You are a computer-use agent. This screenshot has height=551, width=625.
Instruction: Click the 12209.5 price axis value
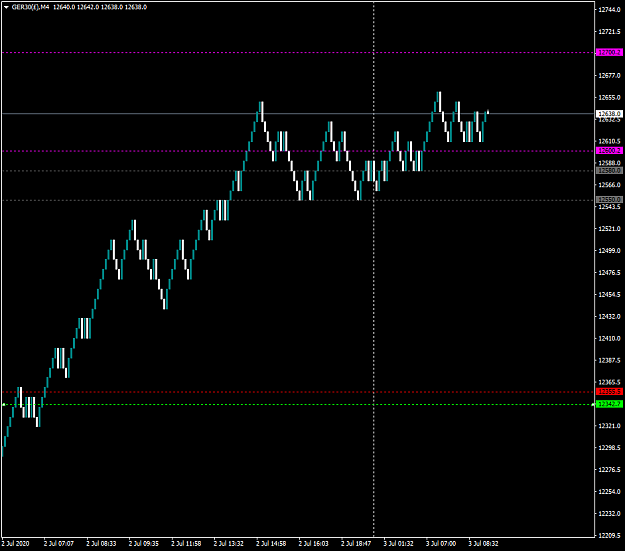click(609, 535)
